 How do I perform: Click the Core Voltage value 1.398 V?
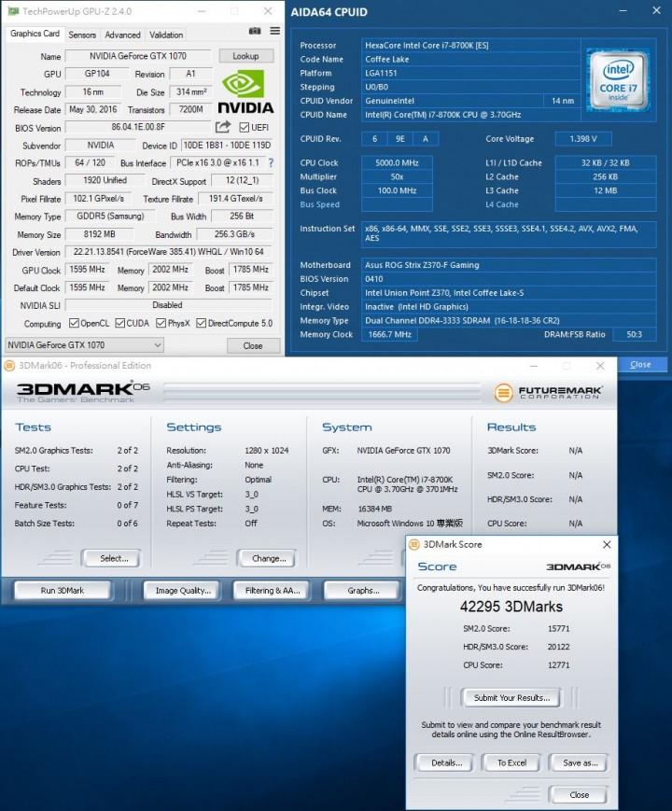pyautogui.click(x=583, y=139)
